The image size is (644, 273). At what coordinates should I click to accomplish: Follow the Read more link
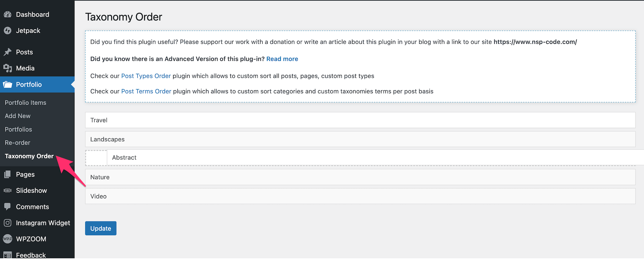pyautogui.click(x=282, y=59)
